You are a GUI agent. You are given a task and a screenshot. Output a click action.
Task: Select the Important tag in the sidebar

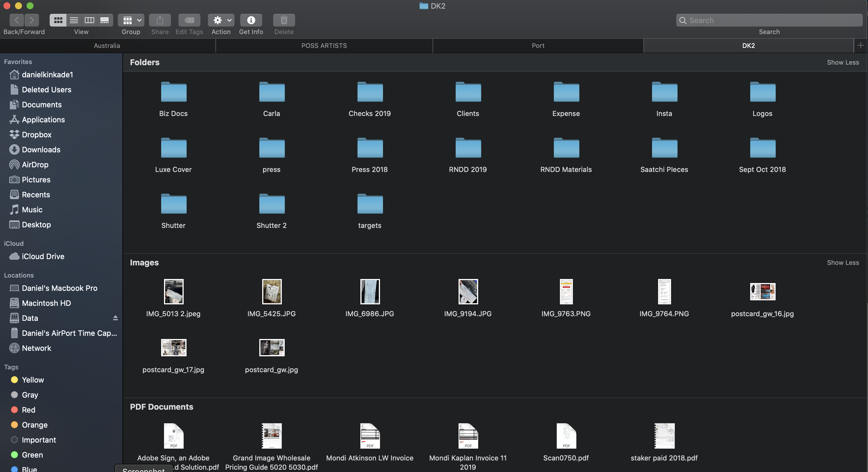click(x=39, y=440)
